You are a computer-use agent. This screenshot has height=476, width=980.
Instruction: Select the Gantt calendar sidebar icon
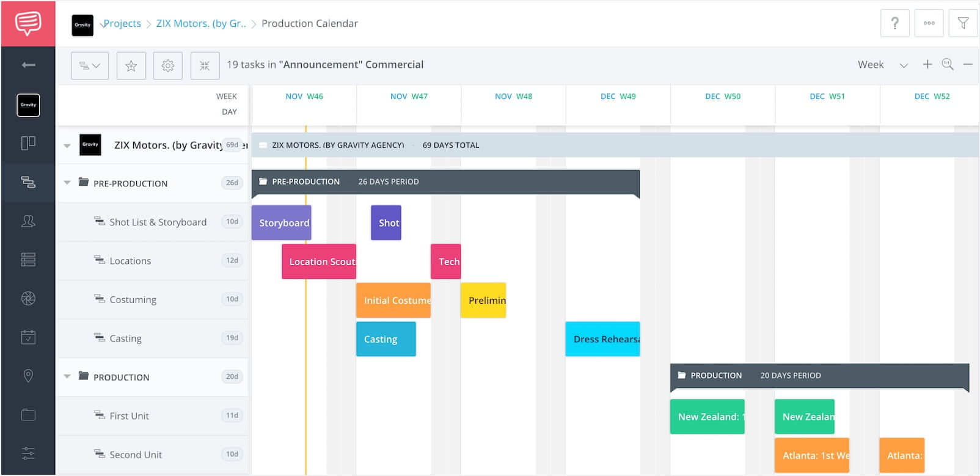click(28, 181)
